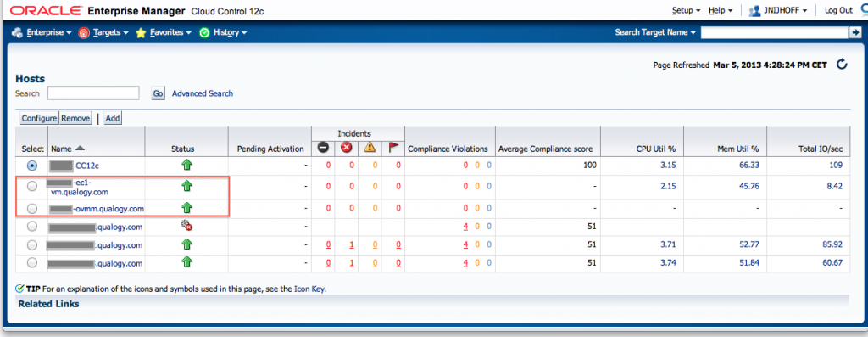Click the page refresh circular arrow icon
The width and height of the screenshot is (868, 337).
pyautogui.click(x=842, y=65)
